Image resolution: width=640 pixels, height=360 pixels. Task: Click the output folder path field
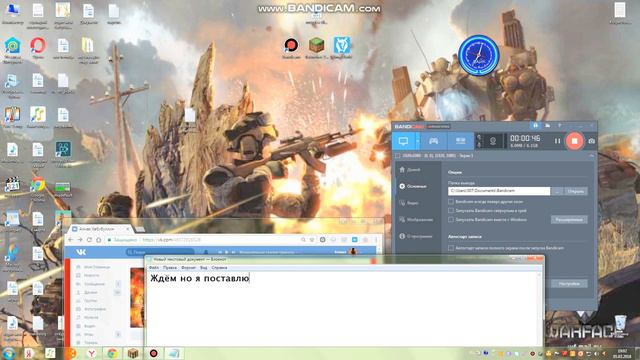click(499, 191)
